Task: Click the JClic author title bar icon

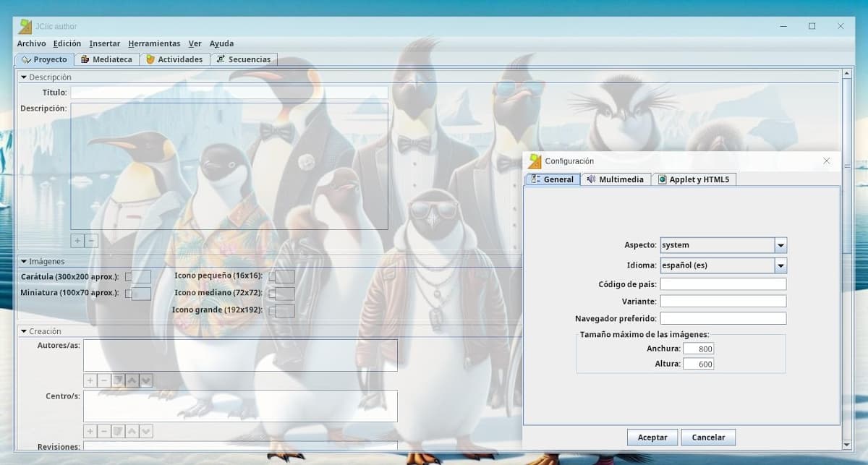Action: point(25,26)
